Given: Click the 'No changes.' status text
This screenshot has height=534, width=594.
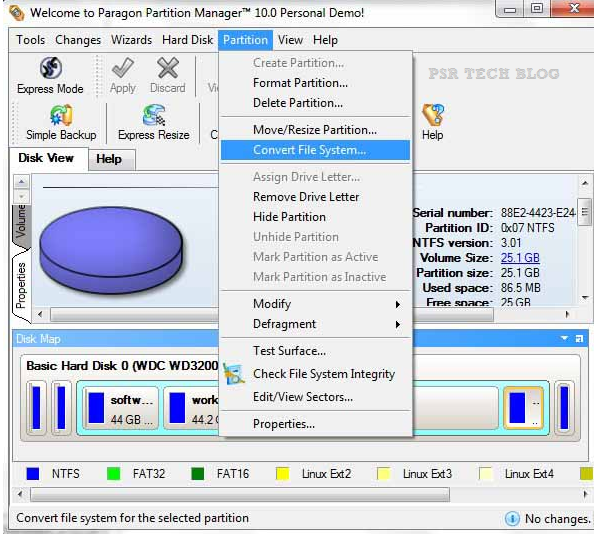Looking at the screenshot, I should (557, 518).
